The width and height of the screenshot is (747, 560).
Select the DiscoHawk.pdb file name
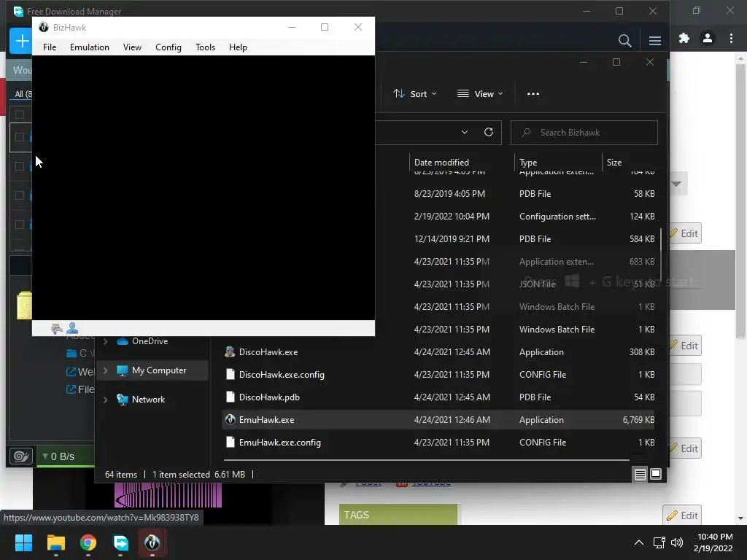click(x=269, y=397)
